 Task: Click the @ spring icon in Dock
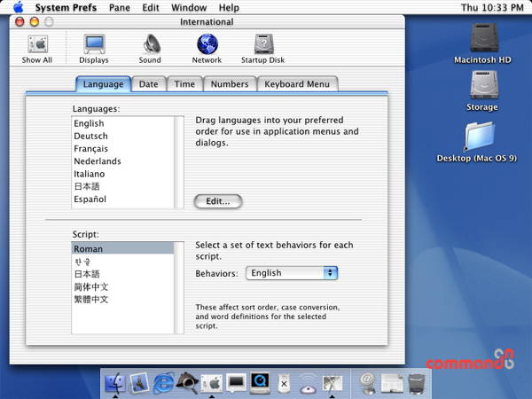coord(368,383)
